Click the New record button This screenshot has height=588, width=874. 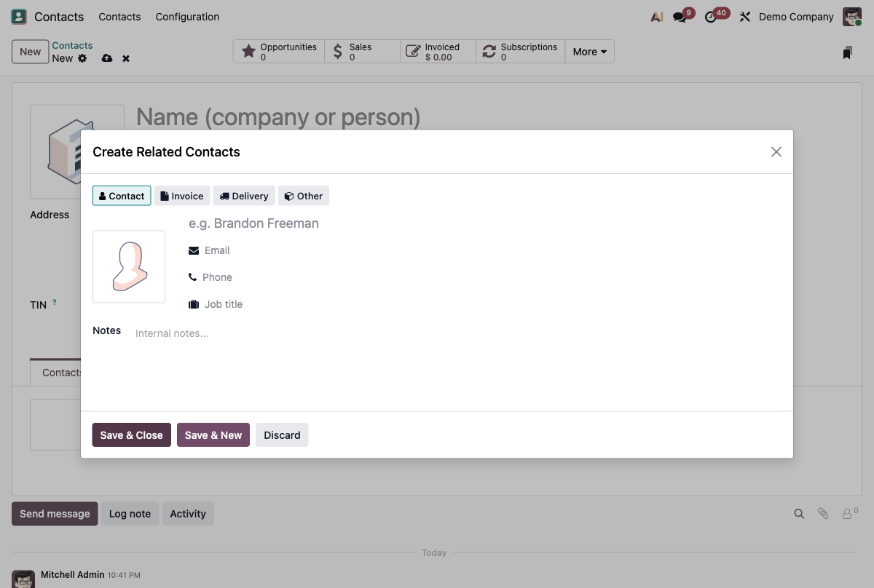click(x=31, y=52)
